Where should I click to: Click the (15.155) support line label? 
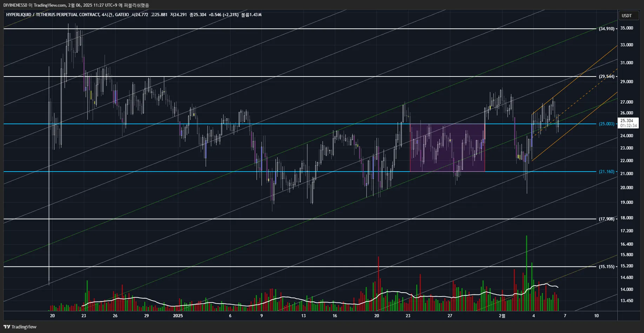pyautogui.click(x=607, y=267)
